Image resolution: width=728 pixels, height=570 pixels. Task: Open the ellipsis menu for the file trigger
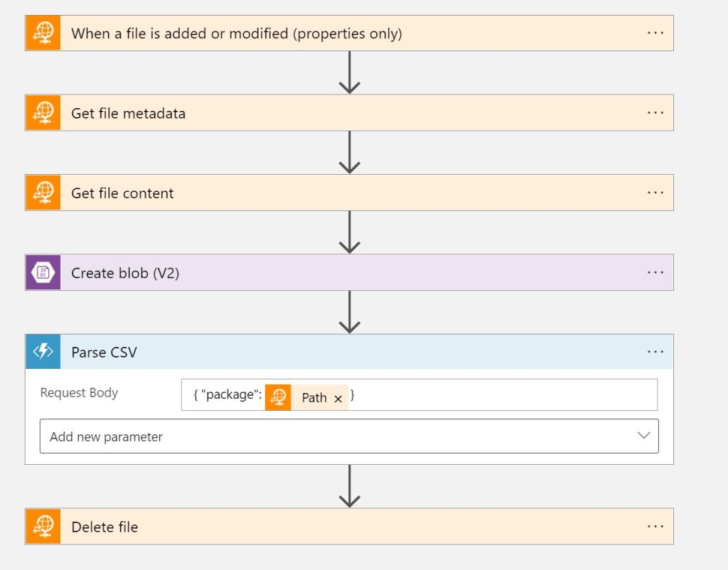tap(655, 33)
